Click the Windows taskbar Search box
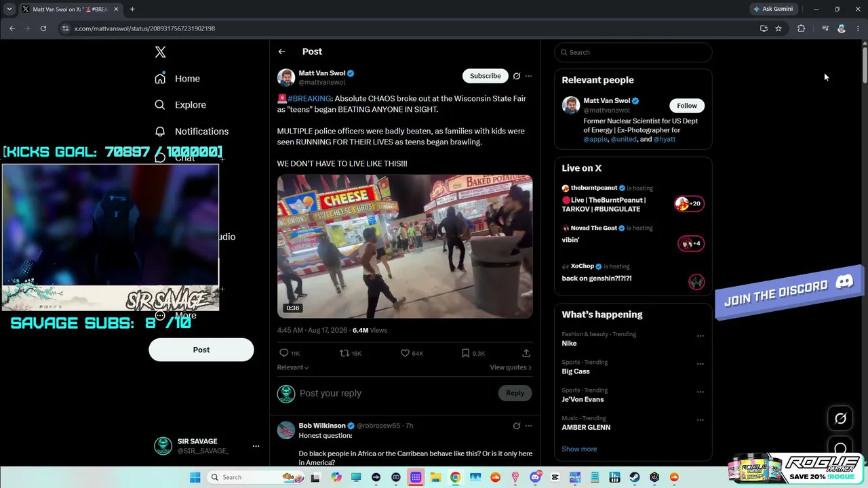The image size is (868, 488). tap(256, 477)
